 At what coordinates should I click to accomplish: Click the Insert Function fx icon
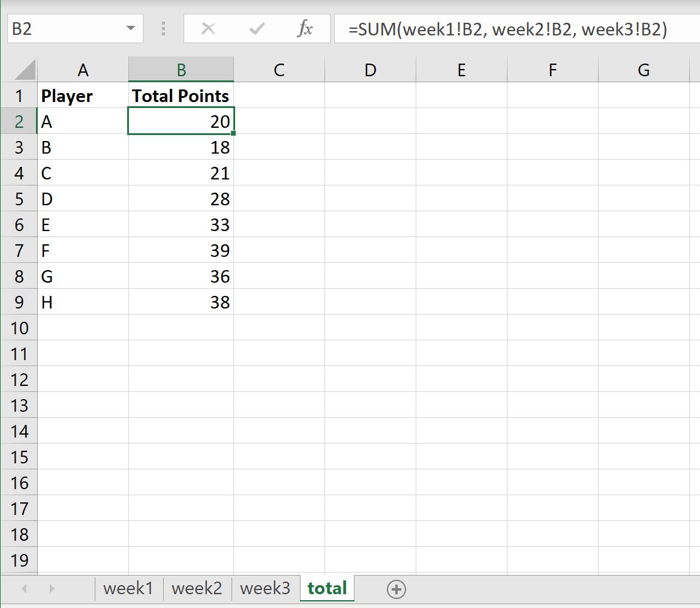tap(305, 29)
